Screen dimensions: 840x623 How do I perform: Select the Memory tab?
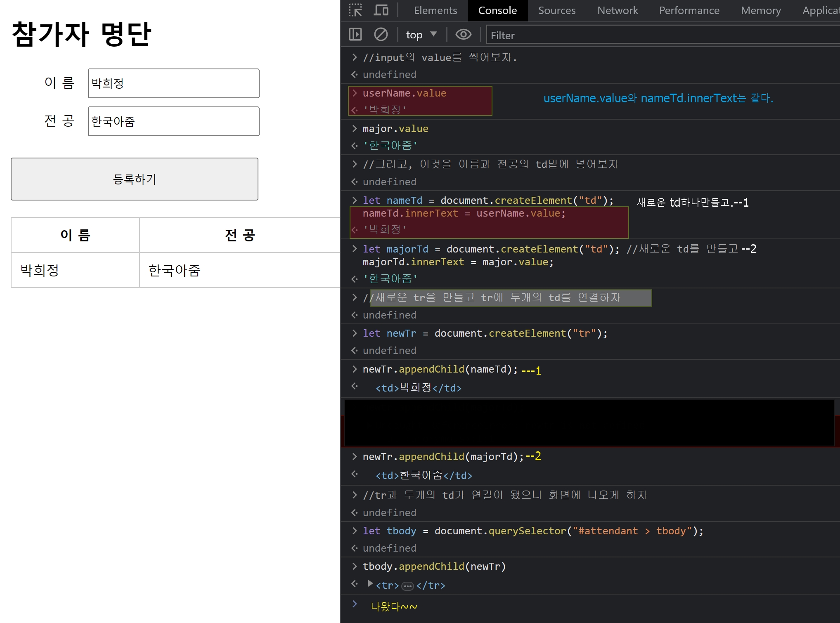pos(760,10)
